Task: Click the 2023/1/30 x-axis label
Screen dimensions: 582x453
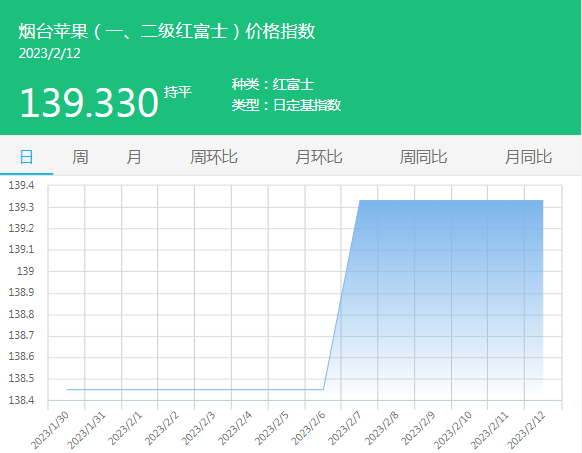Action: point(50,430)
